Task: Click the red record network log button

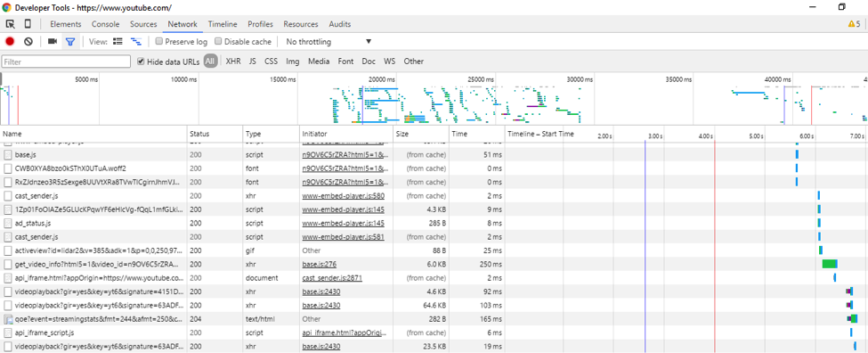Action: point(10,42)
